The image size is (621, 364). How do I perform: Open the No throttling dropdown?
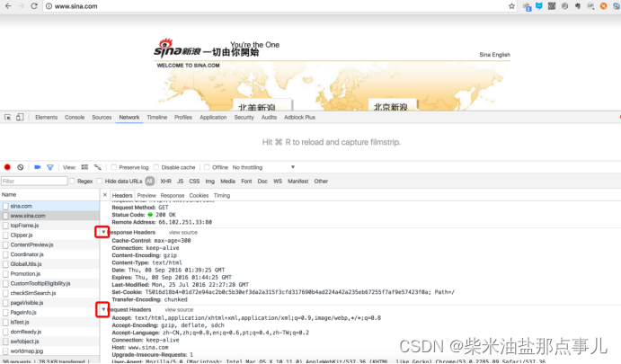click(263, 167)
